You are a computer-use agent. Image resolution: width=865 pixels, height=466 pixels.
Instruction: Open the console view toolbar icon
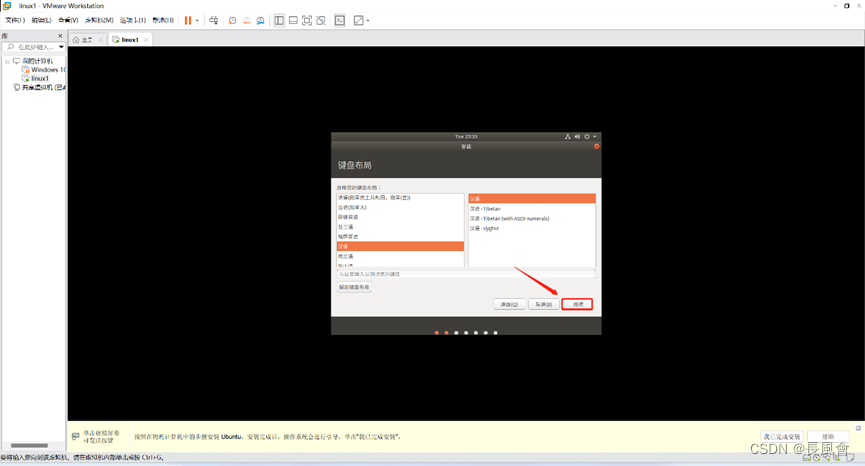coord(340,20)
